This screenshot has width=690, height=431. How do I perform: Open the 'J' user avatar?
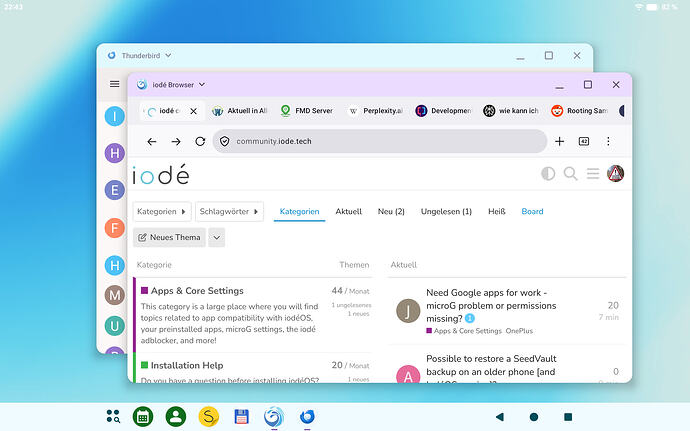pyautogui.click(x=408, y=311)
